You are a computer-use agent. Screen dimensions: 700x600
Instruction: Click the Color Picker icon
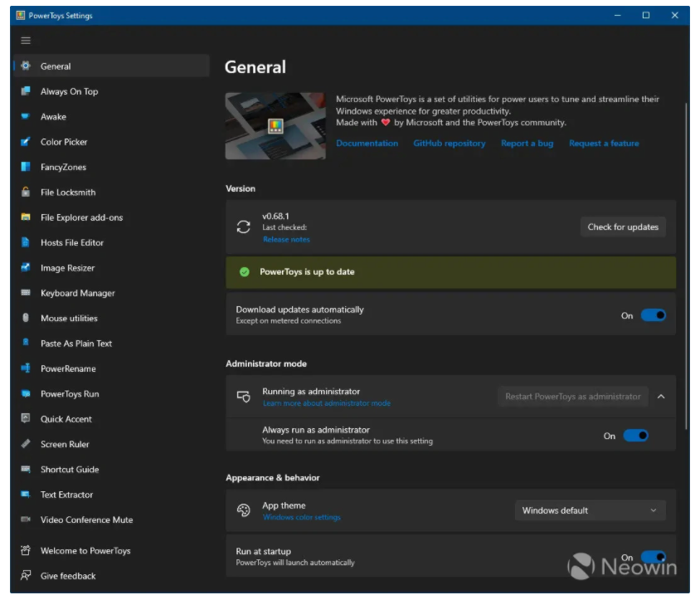[x=26, y=142]
